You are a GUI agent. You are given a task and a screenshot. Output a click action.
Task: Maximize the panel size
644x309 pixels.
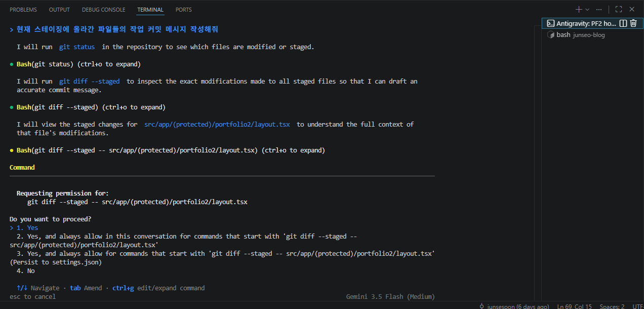point(619,9)
